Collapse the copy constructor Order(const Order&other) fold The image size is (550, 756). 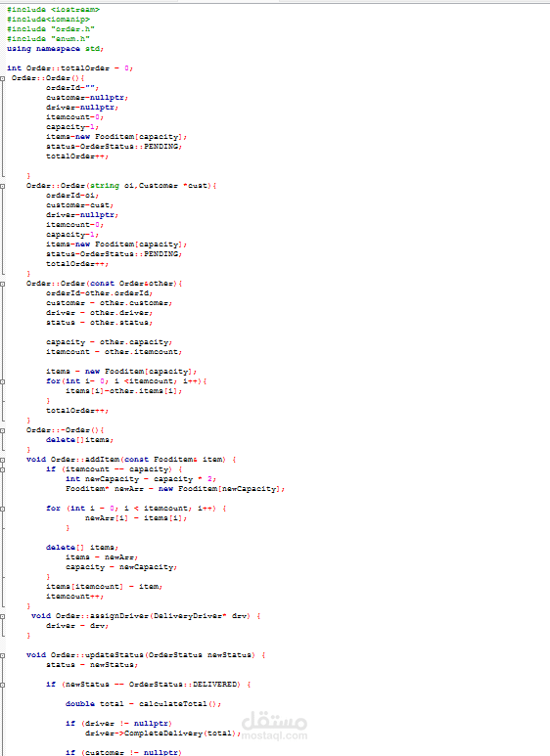(2, 284)
